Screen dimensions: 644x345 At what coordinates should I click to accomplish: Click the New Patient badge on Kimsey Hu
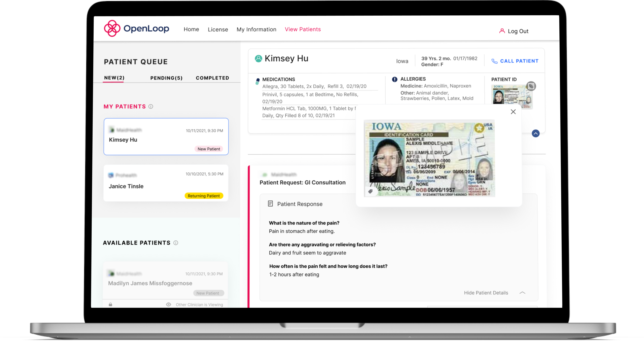[209, 149]
